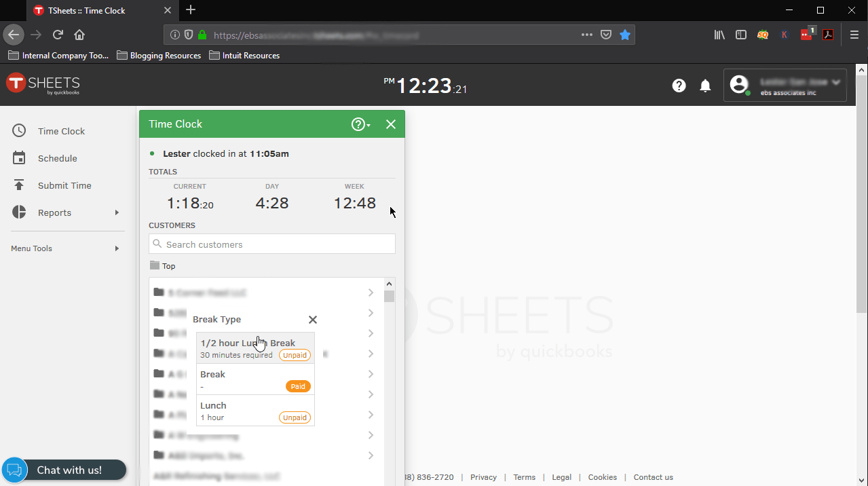Open the Terms footer link

(524, 477)
